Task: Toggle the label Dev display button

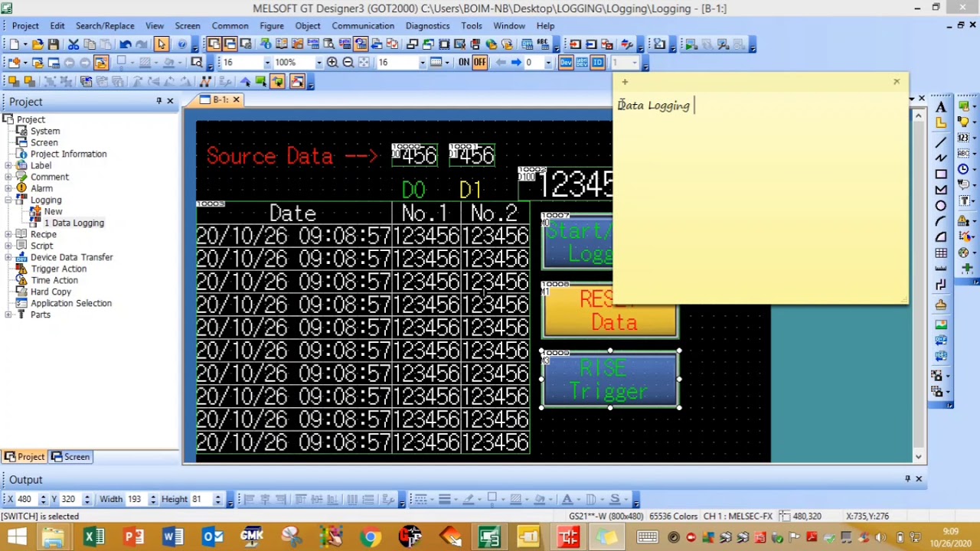Action: tap(582, 63)
